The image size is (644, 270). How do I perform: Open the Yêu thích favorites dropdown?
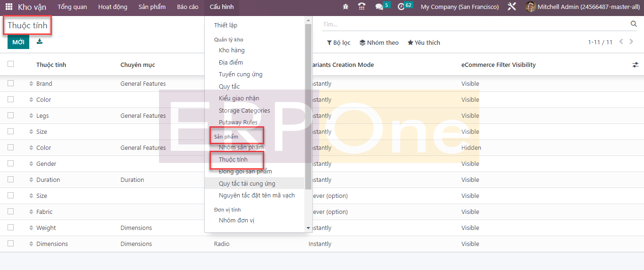424,42
